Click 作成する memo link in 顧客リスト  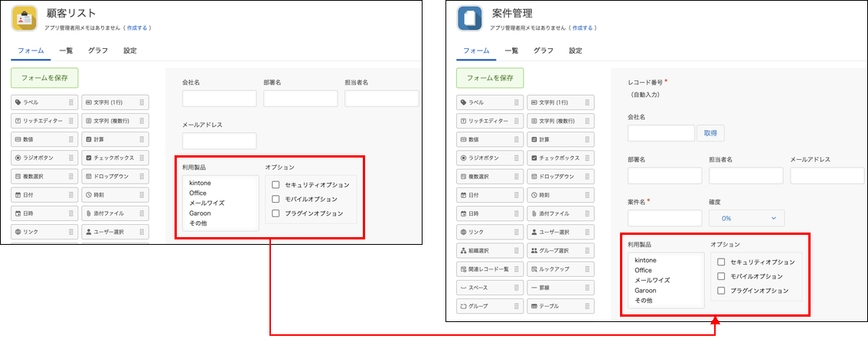139,28
